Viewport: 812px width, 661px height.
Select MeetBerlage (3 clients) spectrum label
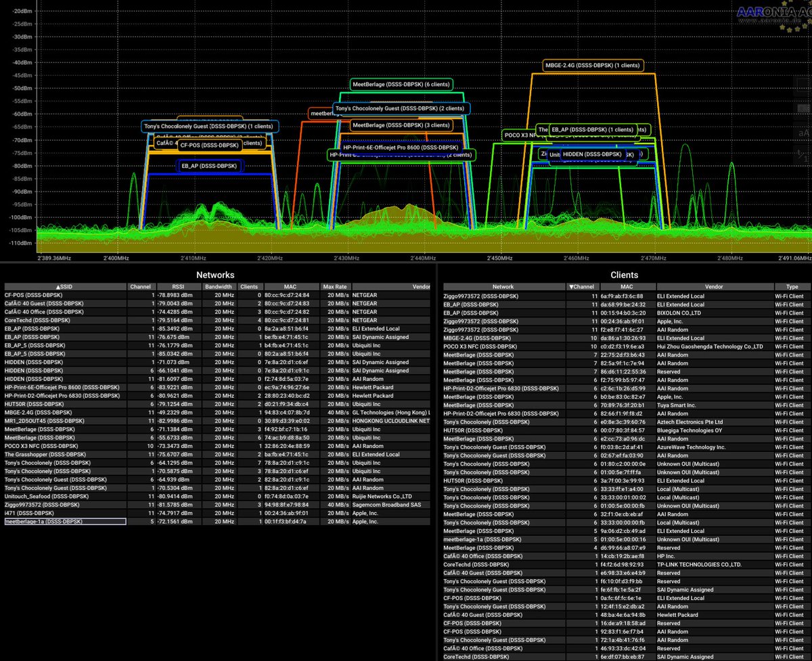point(401,125)
